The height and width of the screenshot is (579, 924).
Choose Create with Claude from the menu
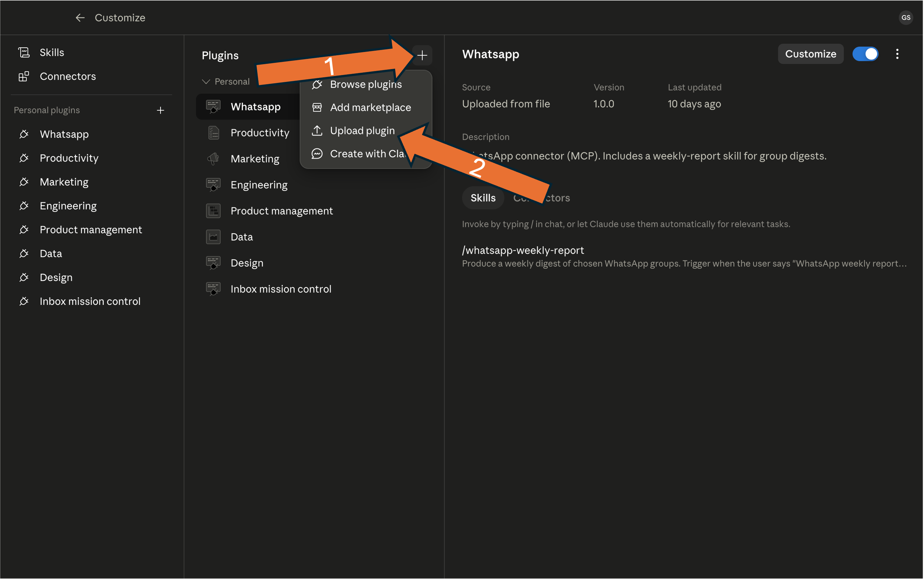(x=366, y=154)
